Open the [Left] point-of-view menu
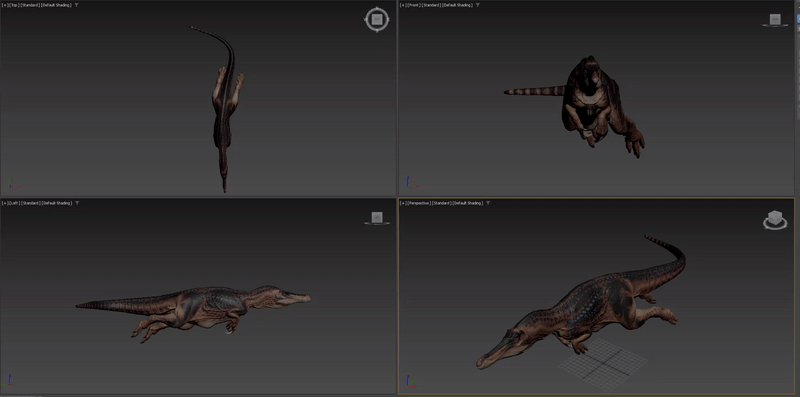The height and width of the screenshot is (397, 800). pos(14,203)
